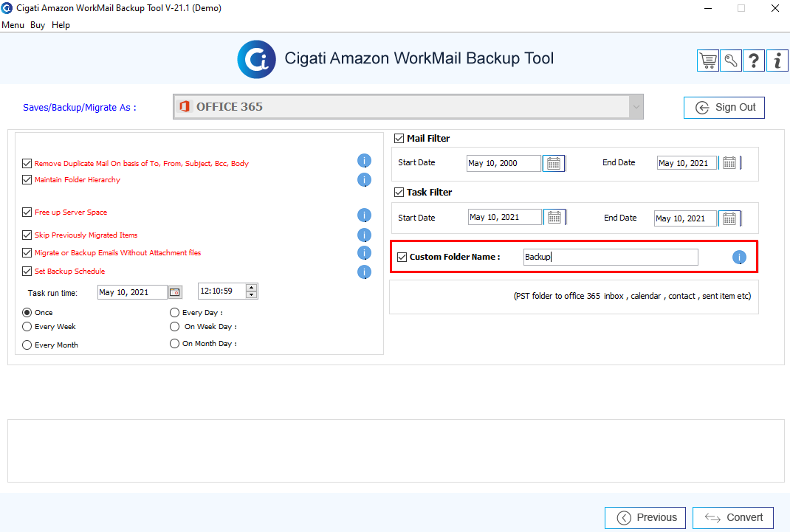Screen dimensions: 790x532
Task: Select the Every Week radio button
Action: tap(27, 327)
